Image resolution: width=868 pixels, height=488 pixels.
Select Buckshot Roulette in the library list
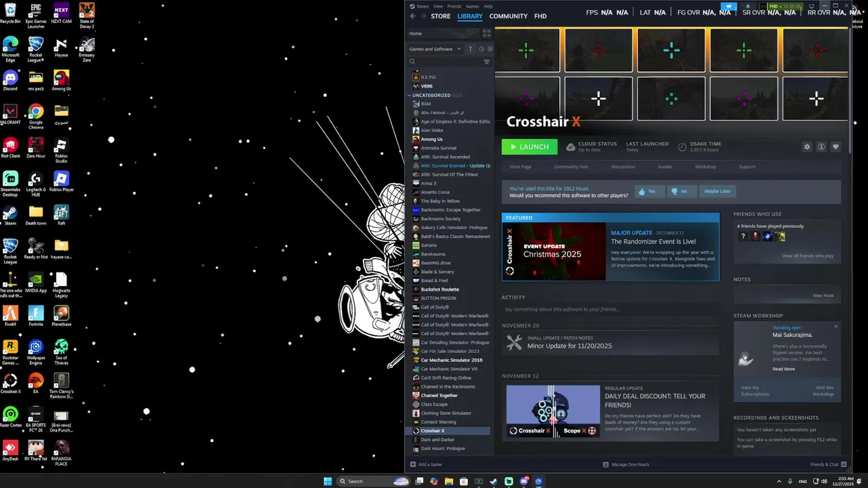click(440, 289)
